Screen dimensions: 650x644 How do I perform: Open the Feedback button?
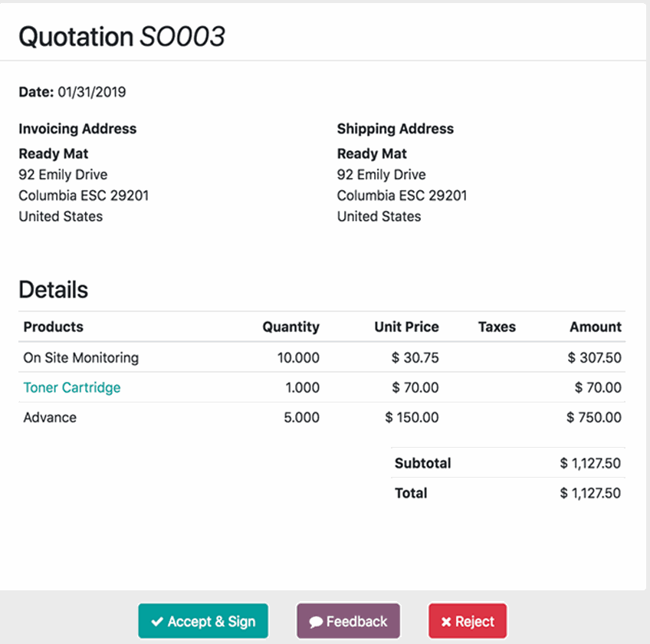[348, 621]
